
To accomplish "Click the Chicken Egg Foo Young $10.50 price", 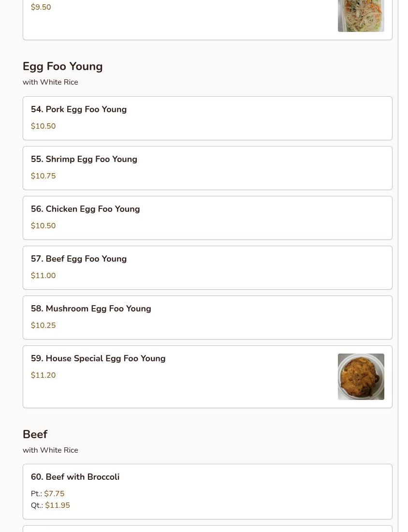I will click(x=44, y=226).
